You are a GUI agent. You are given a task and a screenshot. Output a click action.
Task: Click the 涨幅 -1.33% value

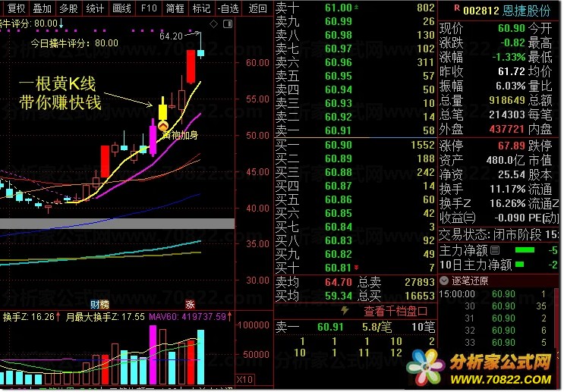(509, 57)
